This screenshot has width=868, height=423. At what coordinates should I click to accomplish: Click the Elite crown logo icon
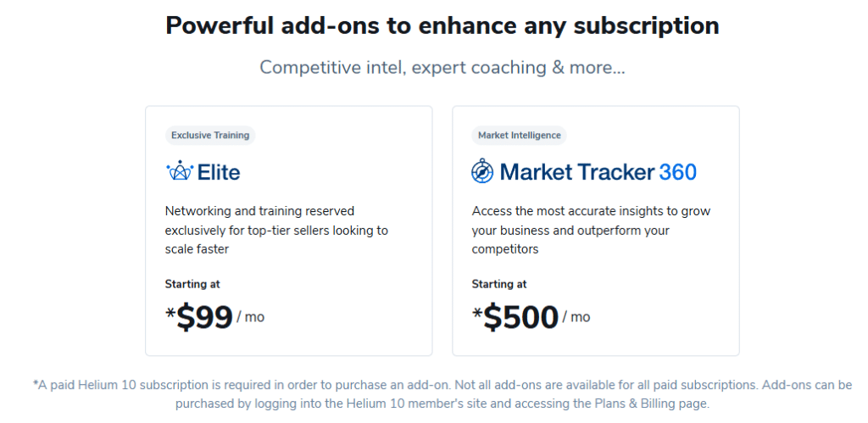pos(179,172)
